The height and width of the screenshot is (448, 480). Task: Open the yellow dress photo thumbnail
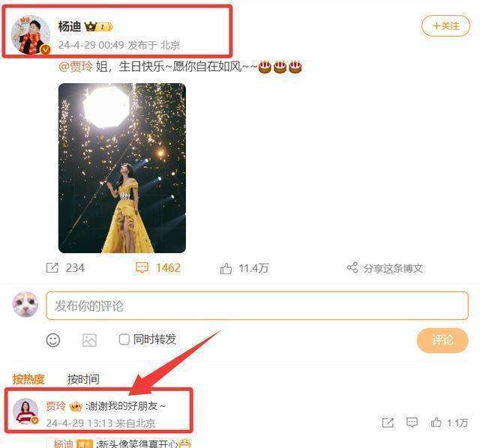[121, 168]
